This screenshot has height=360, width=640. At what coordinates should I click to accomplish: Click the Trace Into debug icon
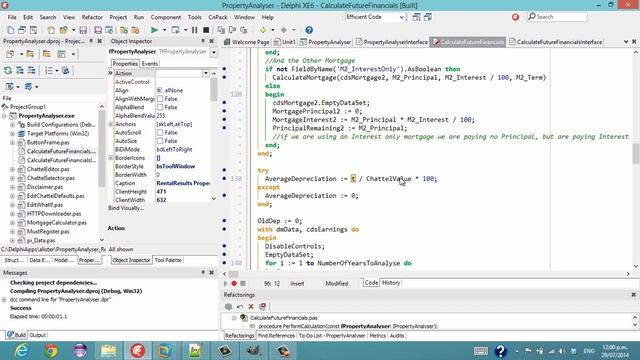coord(221,30)
